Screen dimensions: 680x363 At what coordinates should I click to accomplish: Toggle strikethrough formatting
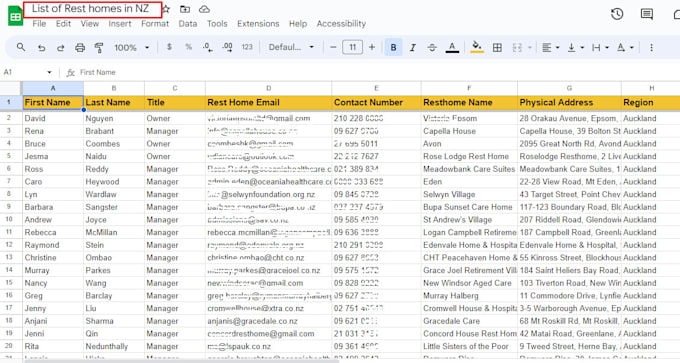(432, 47)
